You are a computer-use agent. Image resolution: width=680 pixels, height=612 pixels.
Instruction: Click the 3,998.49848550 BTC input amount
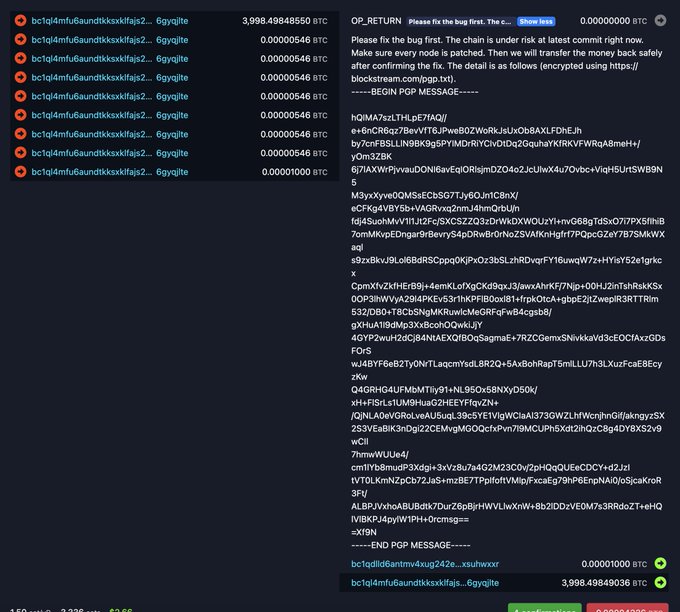point(284,21)
